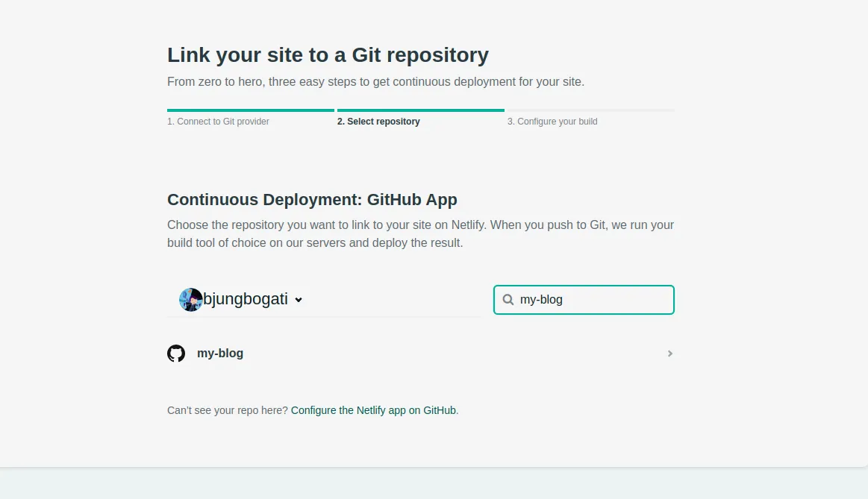Image resolution: width=868 pixels, height=499 pixels.
Task: Expand the account dropdown caret next to bjungbogati
Action: [x=299, y=300]
